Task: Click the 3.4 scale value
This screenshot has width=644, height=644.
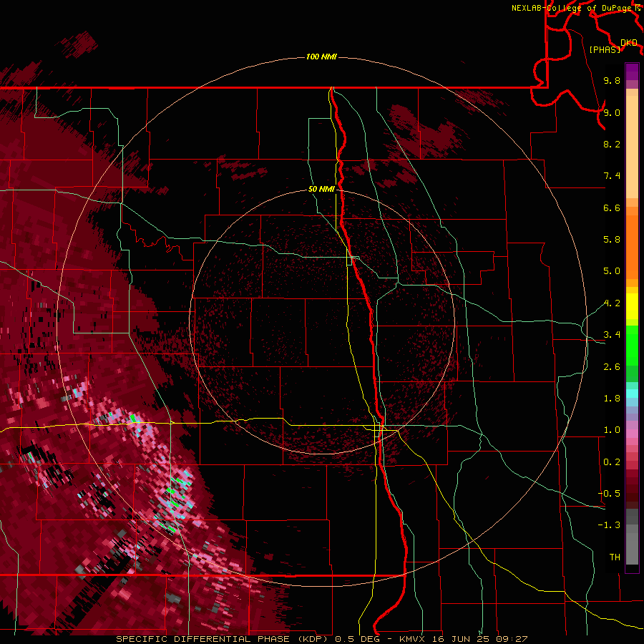Action: (x=612, y=335)
